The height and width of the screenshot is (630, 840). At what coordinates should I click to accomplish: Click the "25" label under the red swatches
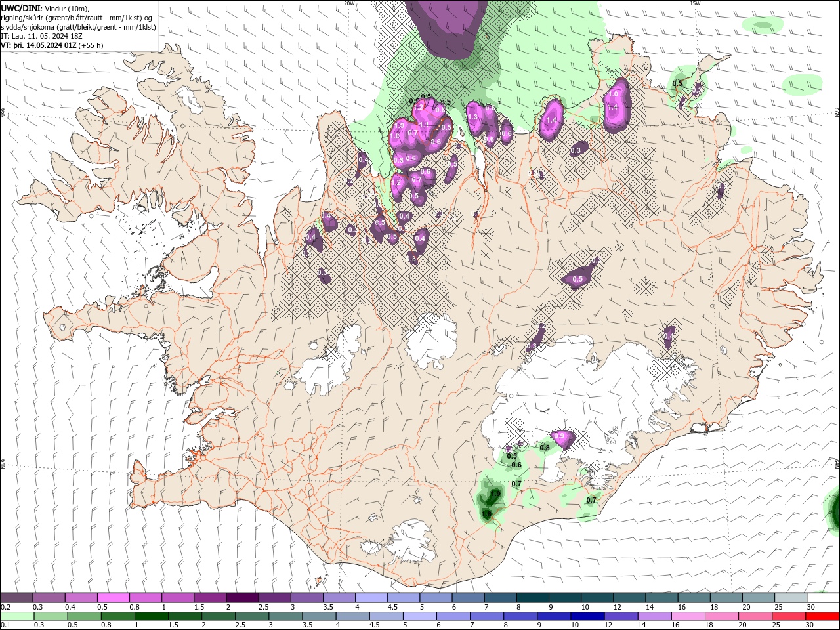(x=778, y=625)
